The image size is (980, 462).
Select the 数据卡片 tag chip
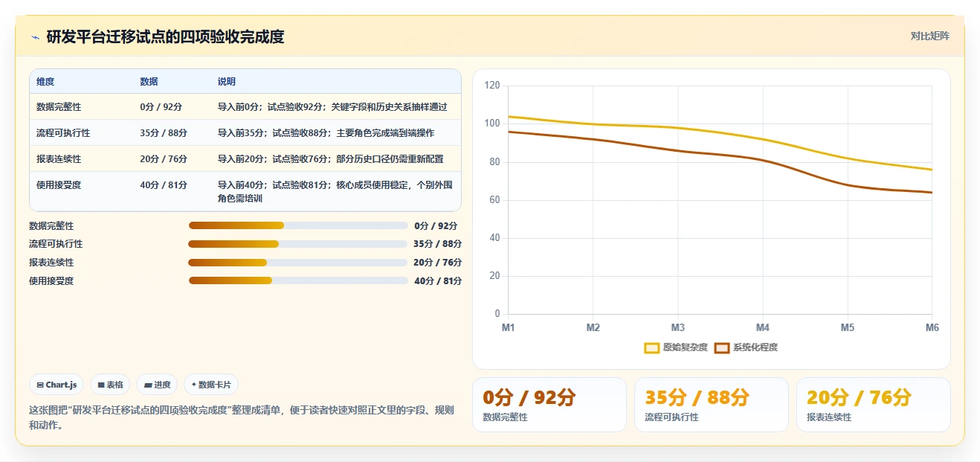211,385
